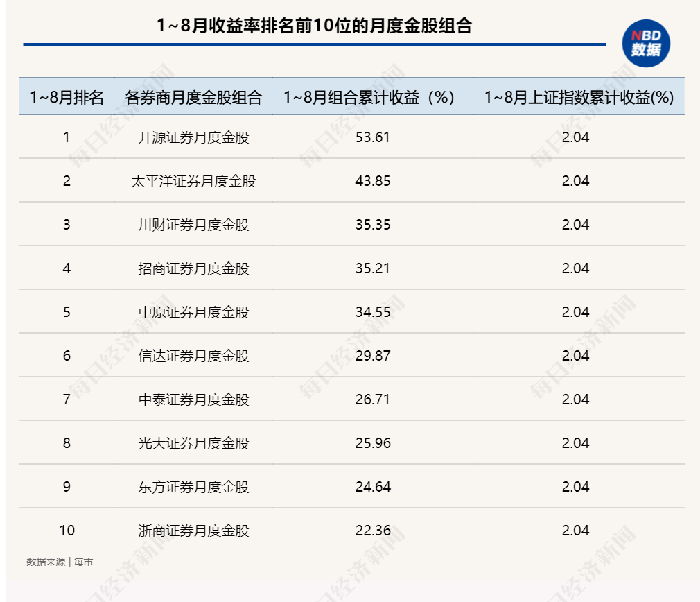Select the return value 34.55
Image resolution: width=700 pixels, height=602 pixels.
(373, 311)
